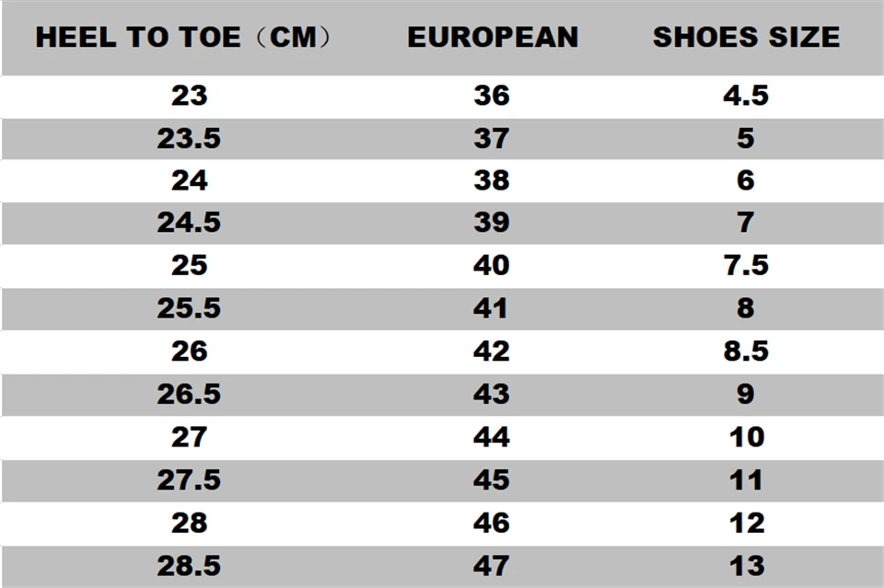
Task: Click shoe size 11 cell
Action: coord(746,479)
